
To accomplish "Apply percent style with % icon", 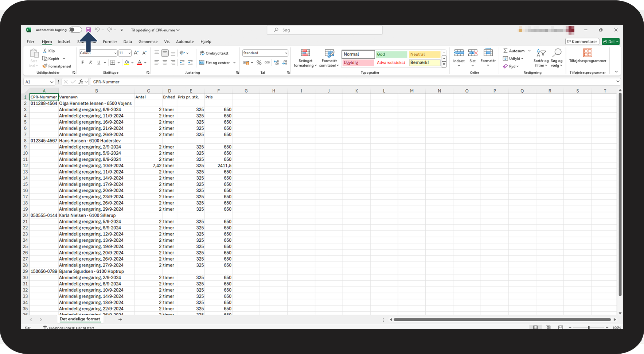I will tap(259, 63).
